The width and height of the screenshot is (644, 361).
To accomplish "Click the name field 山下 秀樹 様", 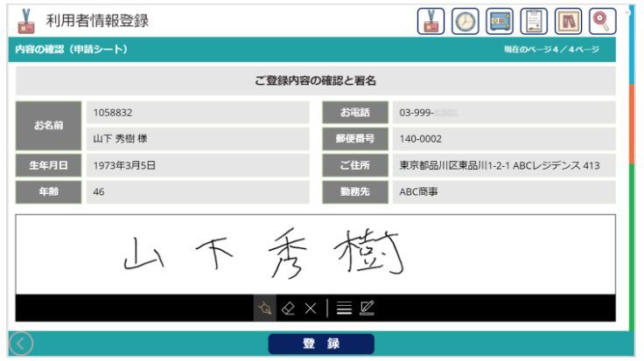I will pos(198,139).
